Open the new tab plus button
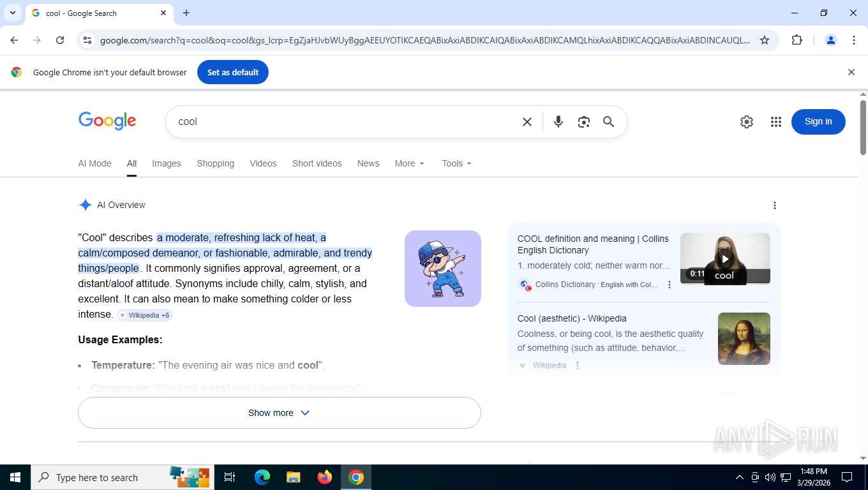This screenshot has height=490, width=868. pyautogui.click(x=186, y=13)
